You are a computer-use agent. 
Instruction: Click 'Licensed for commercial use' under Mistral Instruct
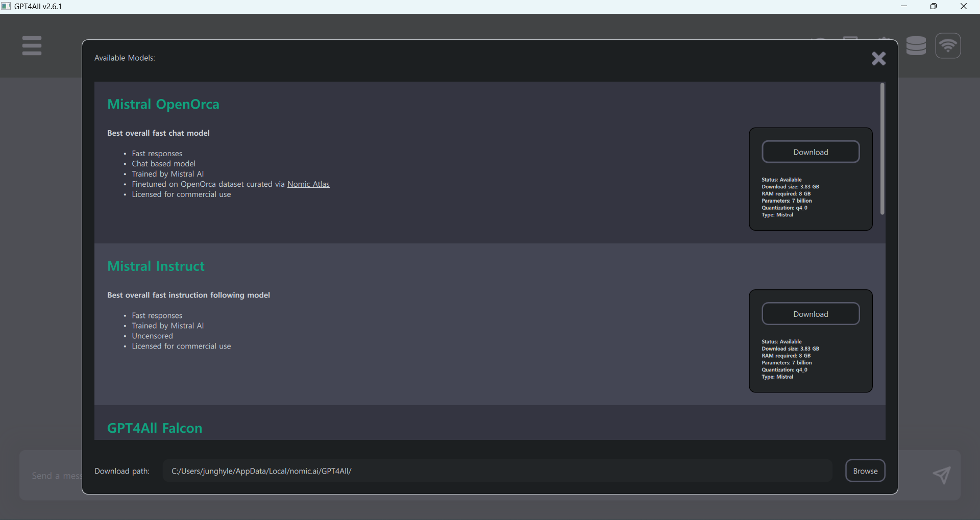[181, 346]
